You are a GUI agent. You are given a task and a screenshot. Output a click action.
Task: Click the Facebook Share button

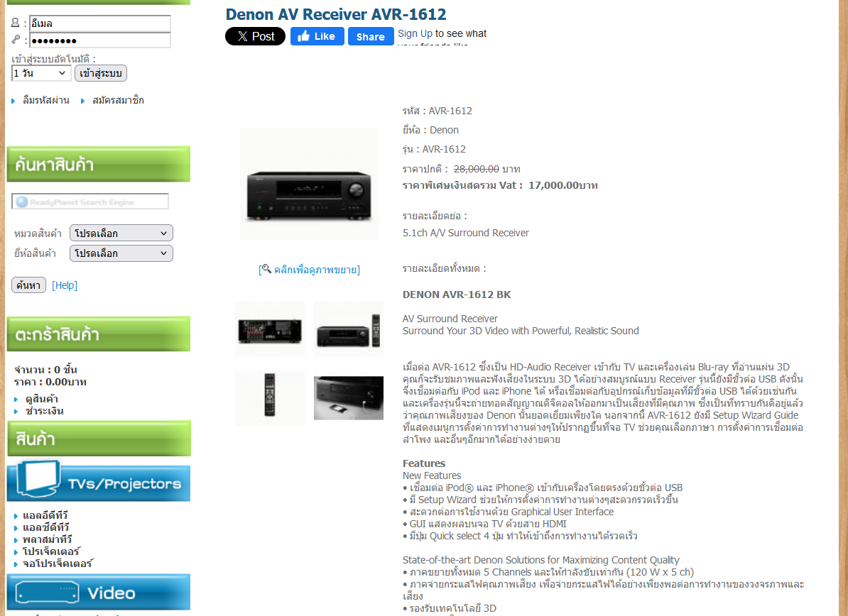[371, 36]
